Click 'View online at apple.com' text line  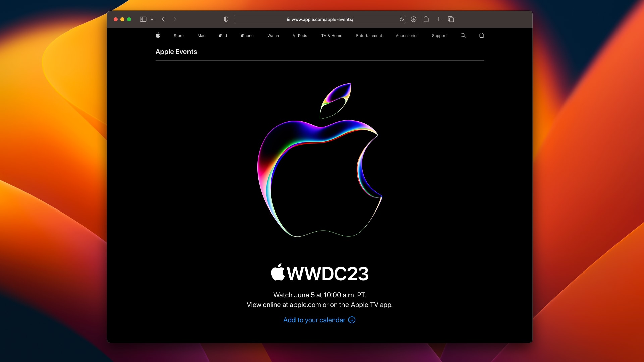tap(320, 305)
